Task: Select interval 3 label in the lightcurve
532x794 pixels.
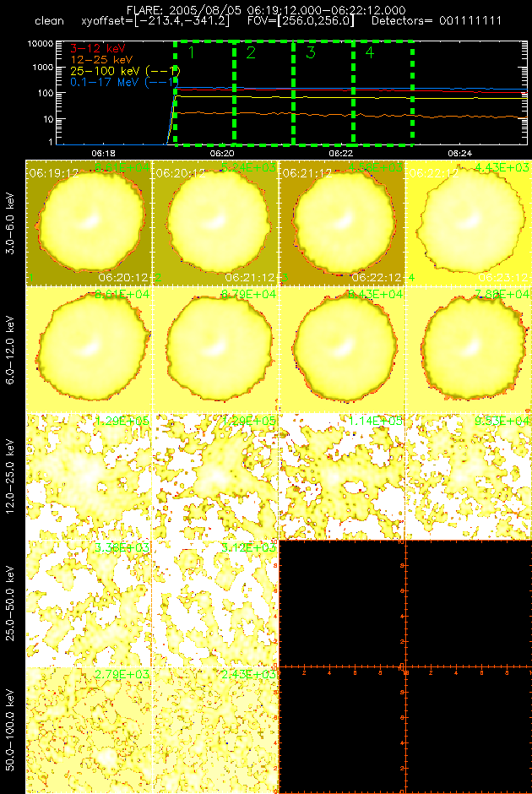Action: coord(310,52)
